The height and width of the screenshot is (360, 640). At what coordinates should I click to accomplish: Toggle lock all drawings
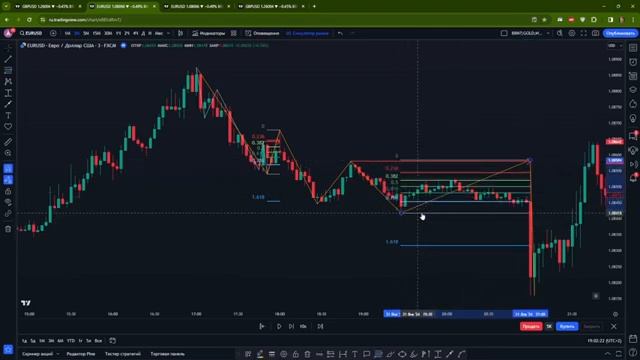pos(8,191)
